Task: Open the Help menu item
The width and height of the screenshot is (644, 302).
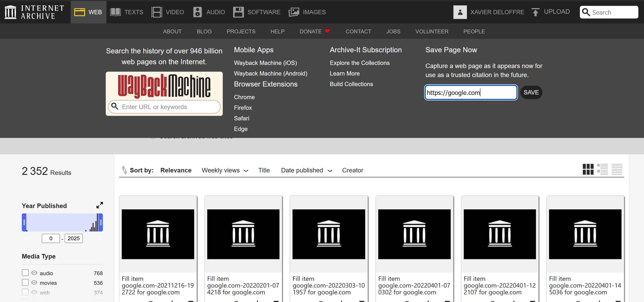Action: [277, 31]
